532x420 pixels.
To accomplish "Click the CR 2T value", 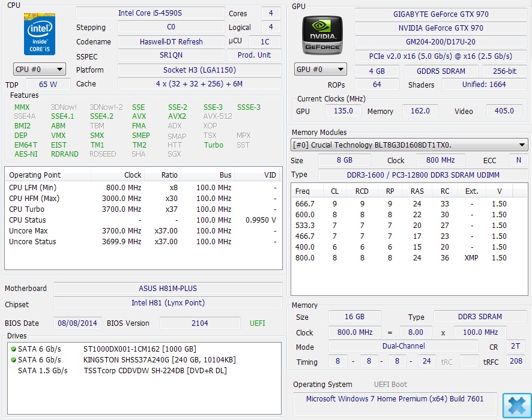I will tap(516, 346).
